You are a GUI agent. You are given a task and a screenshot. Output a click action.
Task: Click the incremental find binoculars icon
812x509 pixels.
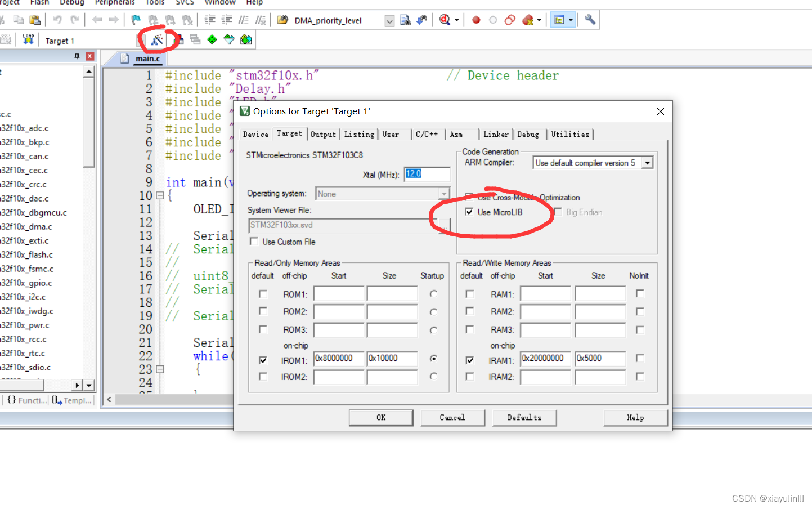421,20
